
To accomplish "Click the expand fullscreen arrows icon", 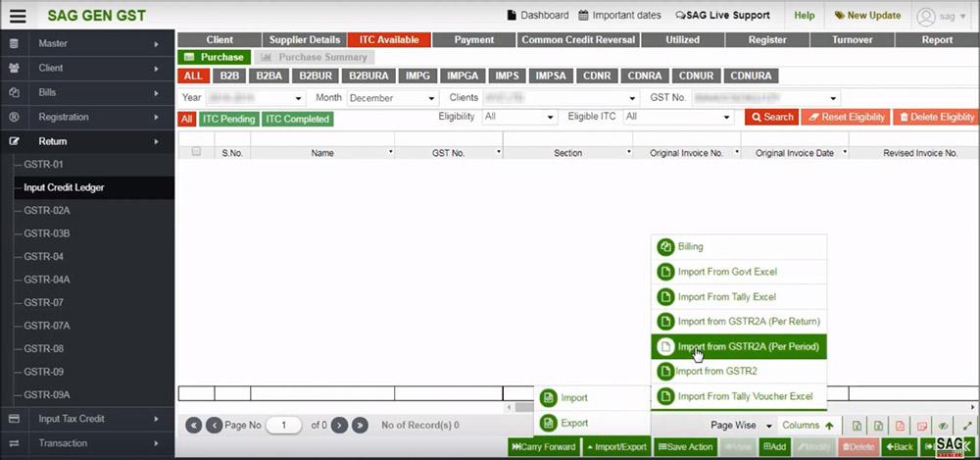I will 967,426.
